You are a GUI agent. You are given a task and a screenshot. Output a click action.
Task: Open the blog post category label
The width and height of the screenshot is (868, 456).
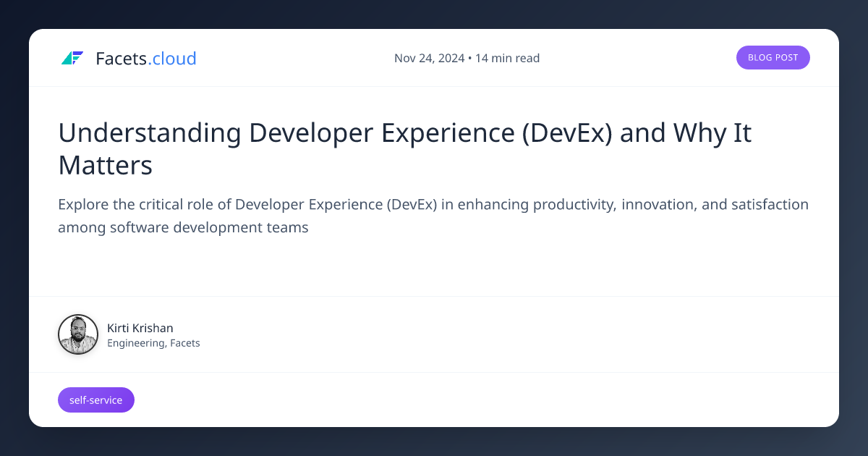(773, 57)
